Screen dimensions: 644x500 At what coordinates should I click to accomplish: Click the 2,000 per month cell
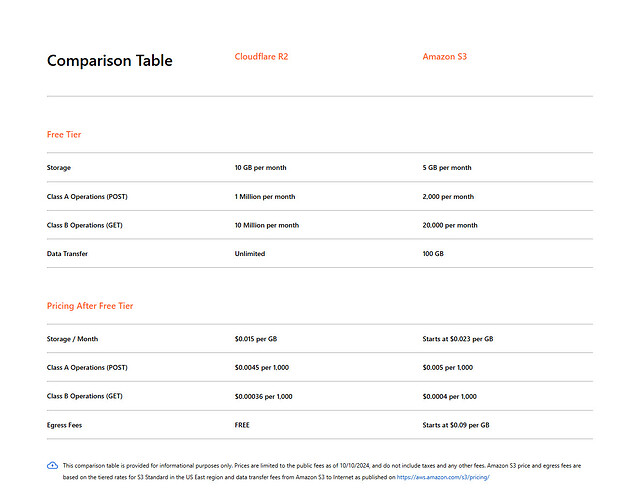pyautogui.click(x=448, y=196)
